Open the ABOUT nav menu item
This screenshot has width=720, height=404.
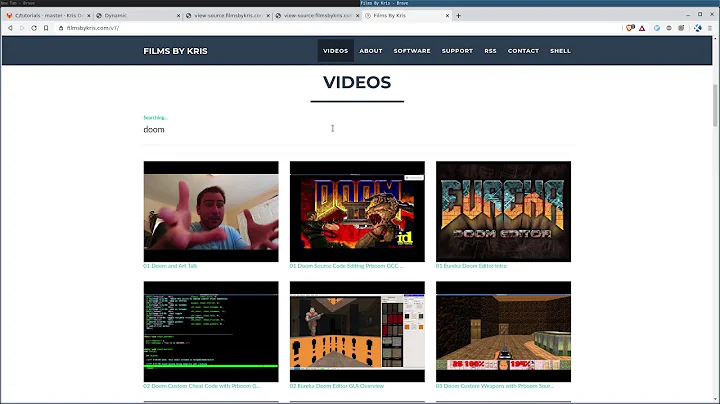coord(371,51)
